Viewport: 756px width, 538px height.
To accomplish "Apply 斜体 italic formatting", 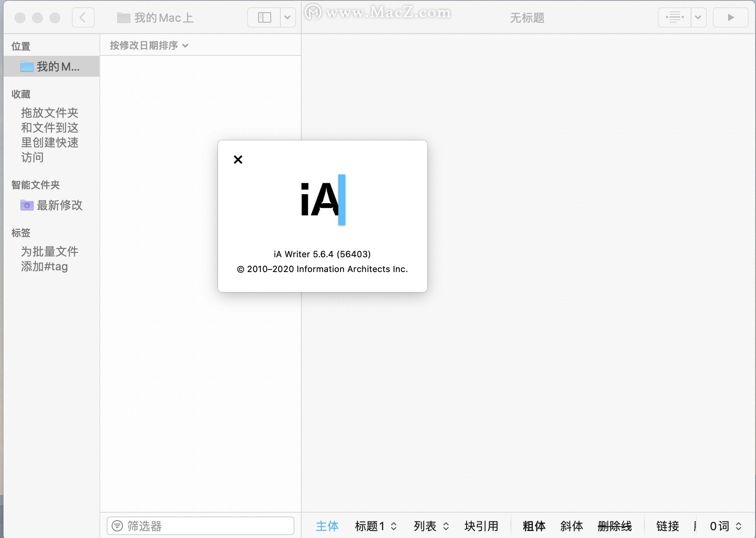I will pyautogui.click(x=572, y=526).
